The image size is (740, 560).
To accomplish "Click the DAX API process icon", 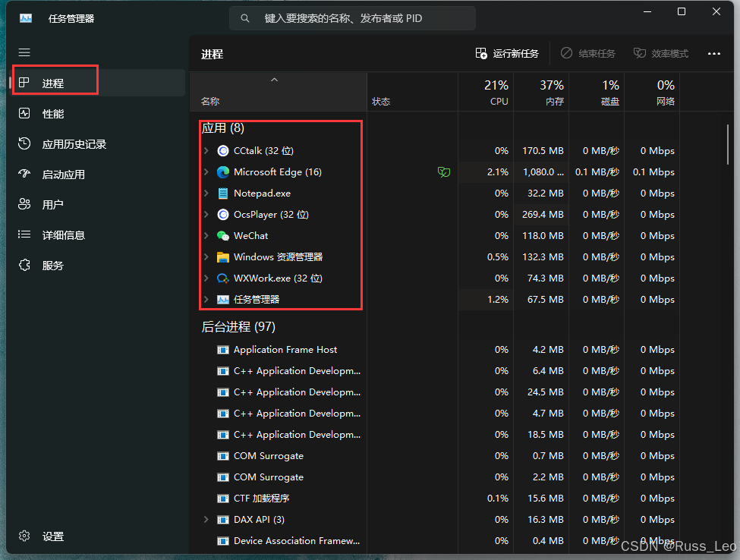I will pos(222,520).
